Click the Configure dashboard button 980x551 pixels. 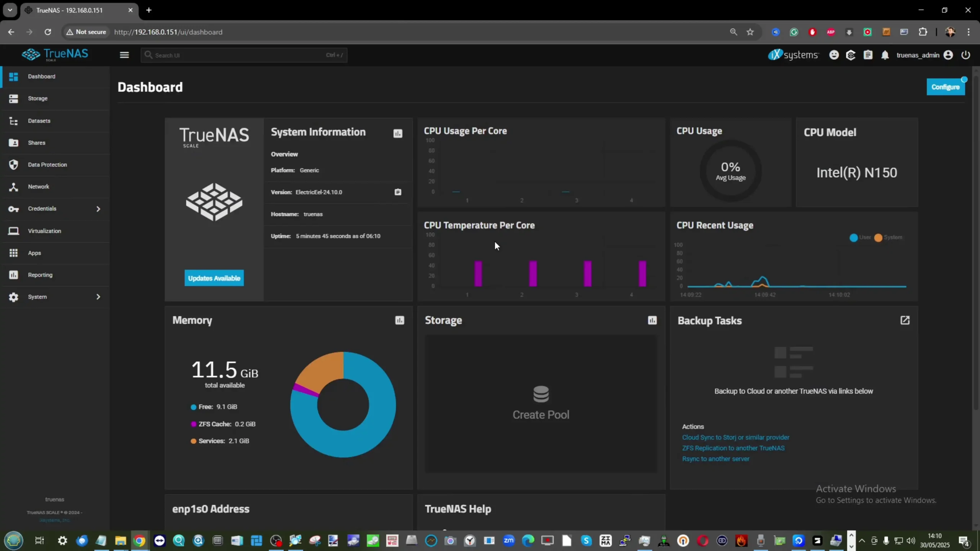945,87
